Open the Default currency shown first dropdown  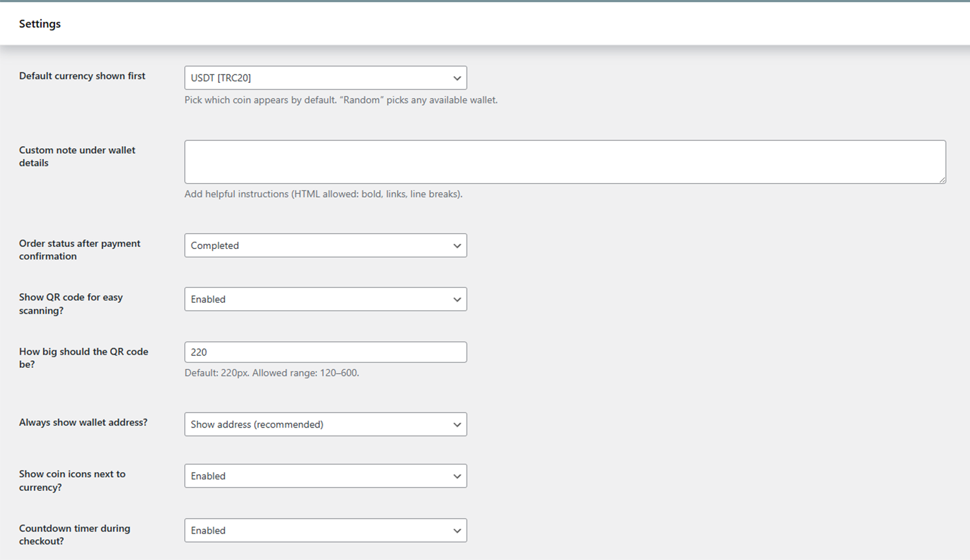325,78
